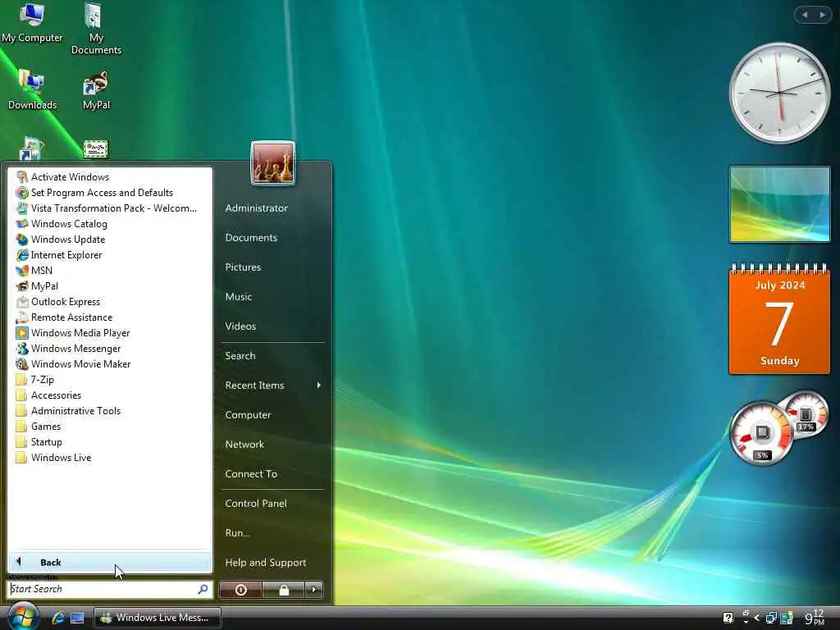This screenshot has width=840, height=630.
Task: Click the Outlook Express envelope icon
Action: click(x=22, y=302)
